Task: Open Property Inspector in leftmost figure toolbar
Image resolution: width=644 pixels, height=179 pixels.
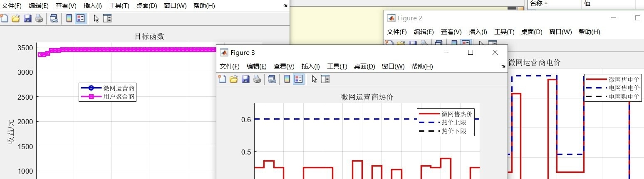Action: tap(107, 18)
